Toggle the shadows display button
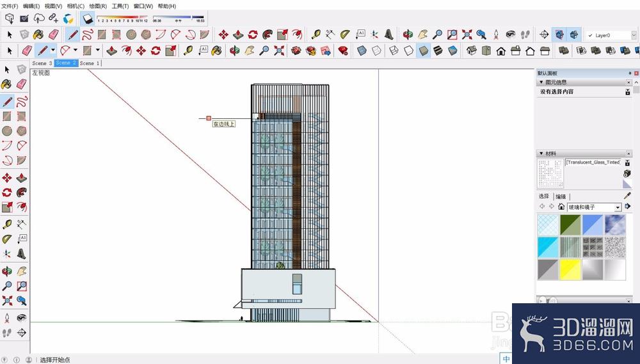 click(88, 19)
